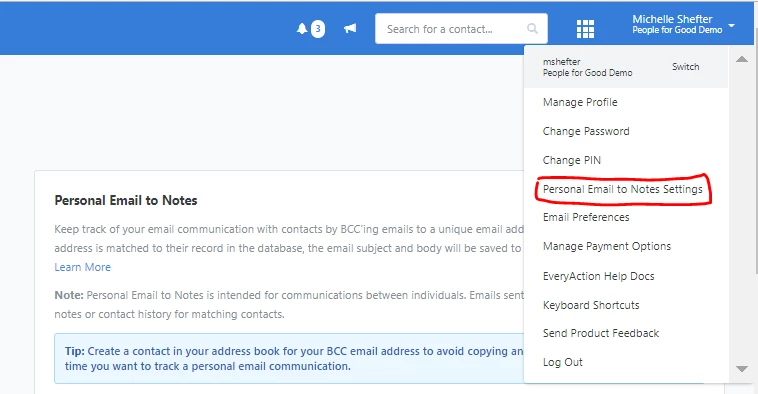The image size is (758, 394).
Task: Open the announcements megaphone icon
Action: coord(350,29)
